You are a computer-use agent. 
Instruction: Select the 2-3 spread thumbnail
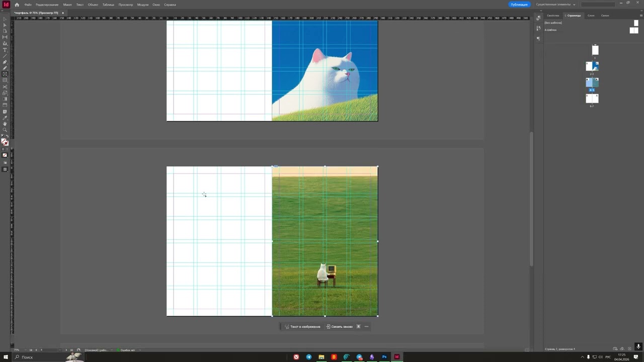pos(592,66)
